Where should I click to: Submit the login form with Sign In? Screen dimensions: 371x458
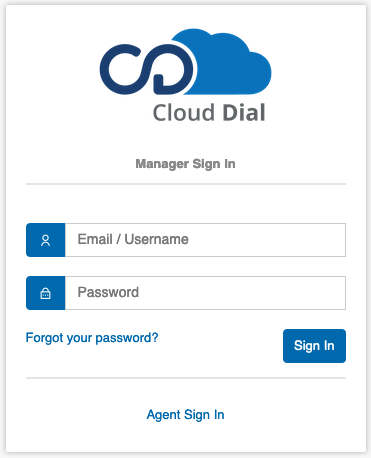coord(314,346)
